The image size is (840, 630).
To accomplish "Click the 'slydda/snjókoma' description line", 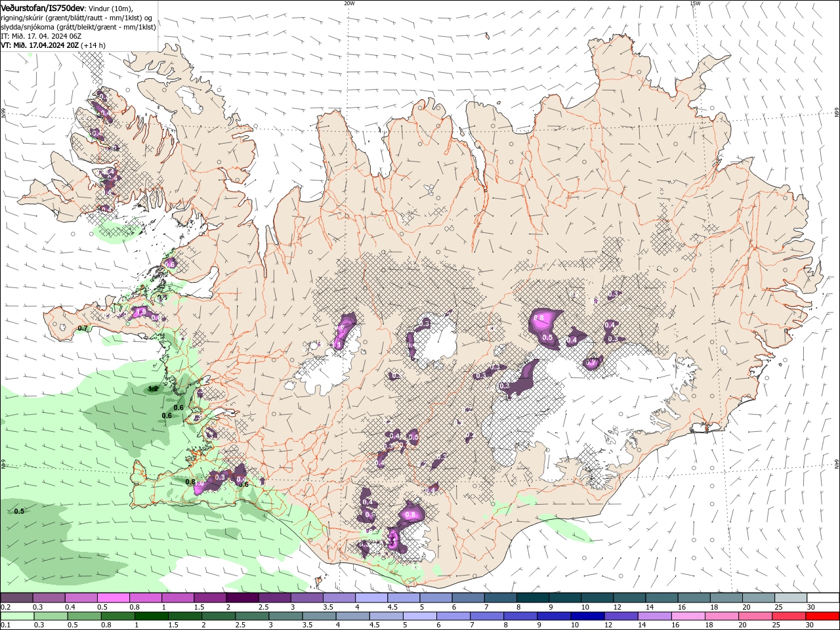I will point(78,27).
